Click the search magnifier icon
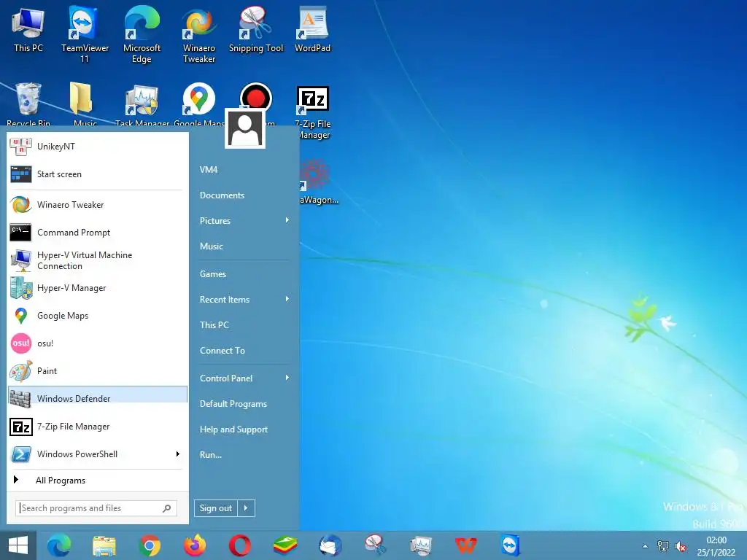The height and width of the screenshot is (560, 747). click(x=167, y=508)
